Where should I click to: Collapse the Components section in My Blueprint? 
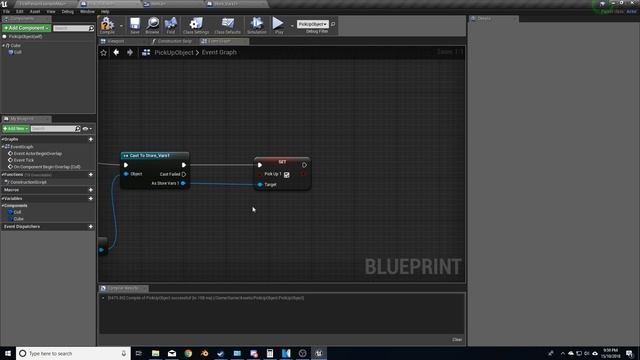(x=2, y=205)
